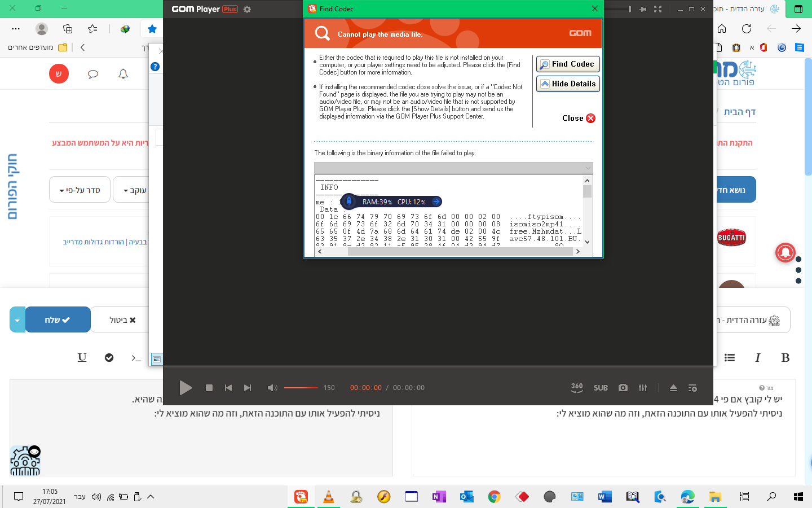
Task: Open forum chat bubble icon
Action: (x=93, y=74)
